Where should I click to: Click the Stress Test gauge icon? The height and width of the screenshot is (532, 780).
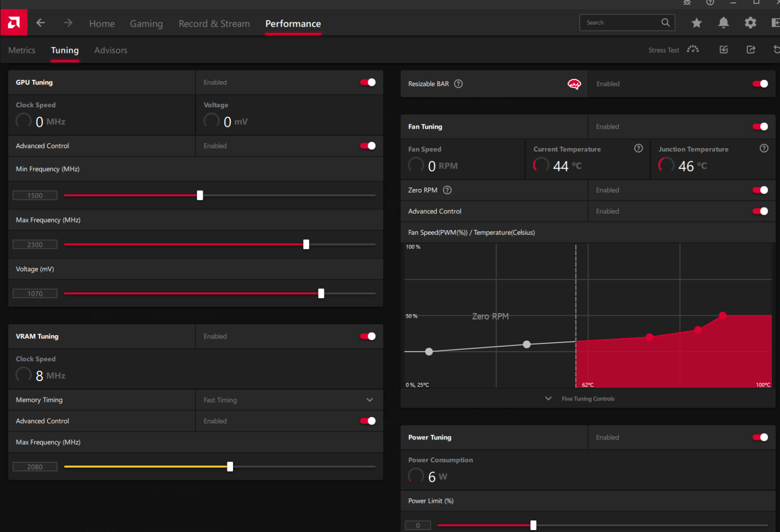pos(693,49)
